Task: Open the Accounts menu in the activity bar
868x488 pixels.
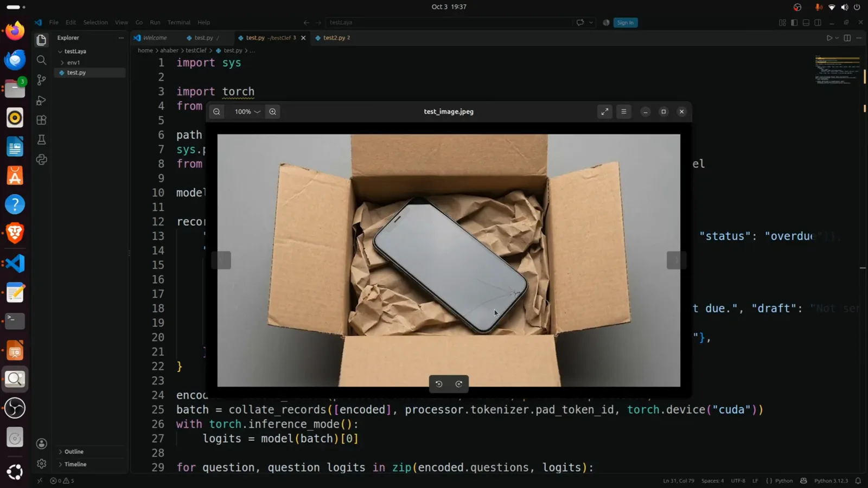Action: (41, 444)
